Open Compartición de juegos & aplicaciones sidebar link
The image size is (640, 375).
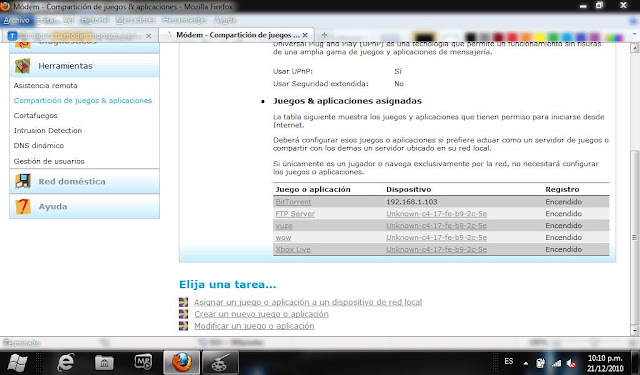pos(83,100)
